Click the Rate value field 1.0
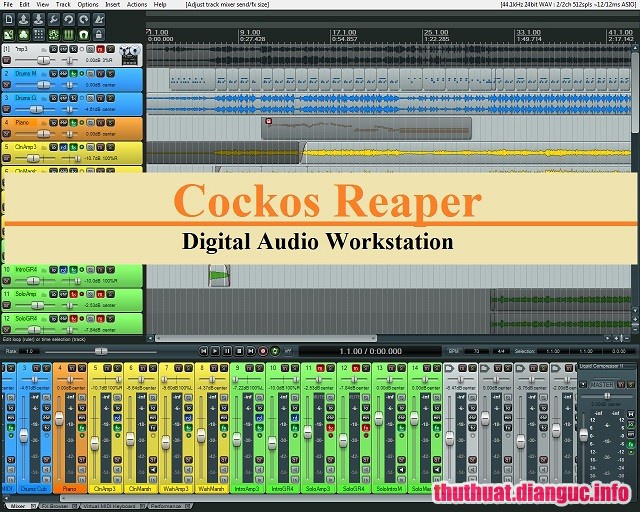This screenshot has height=512, width=640. 29,351
